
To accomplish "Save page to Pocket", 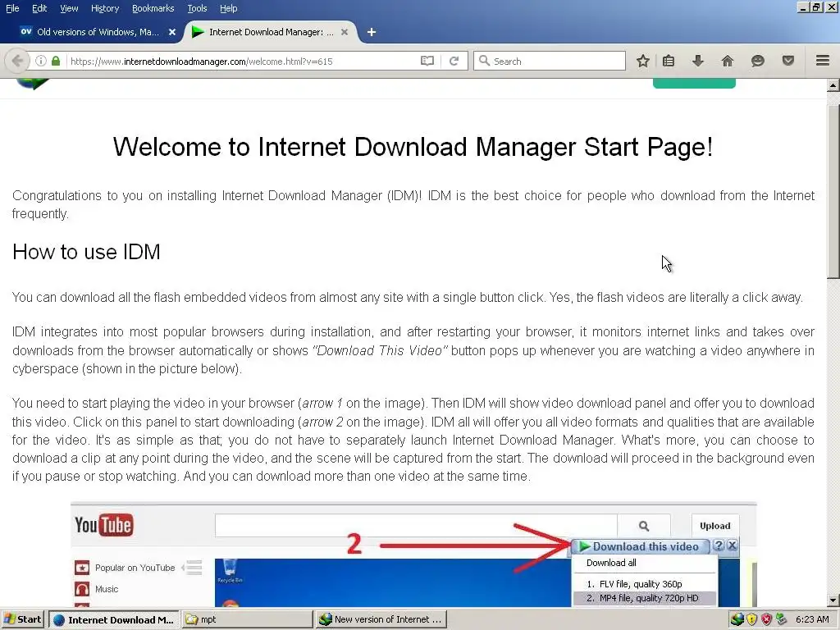I will click(x=788, y=61).
